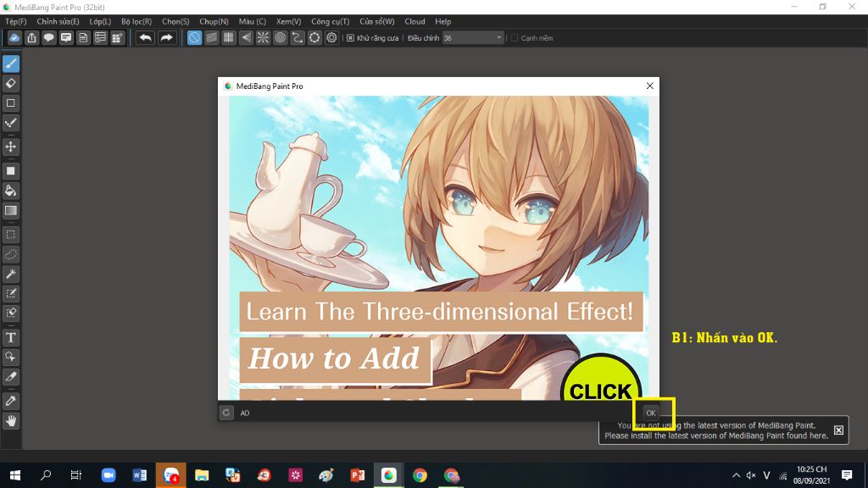This screenshot has width=868, height=488.
Task: Enable crisscross grid snap
Action: pyautogui.click(x=229, y=37)
